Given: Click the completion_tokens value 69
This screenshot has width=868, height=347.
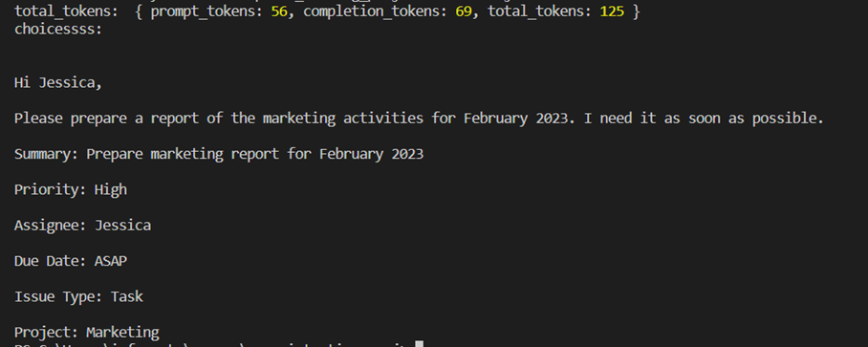Looking at the screenshot, I should coord(464,11).
